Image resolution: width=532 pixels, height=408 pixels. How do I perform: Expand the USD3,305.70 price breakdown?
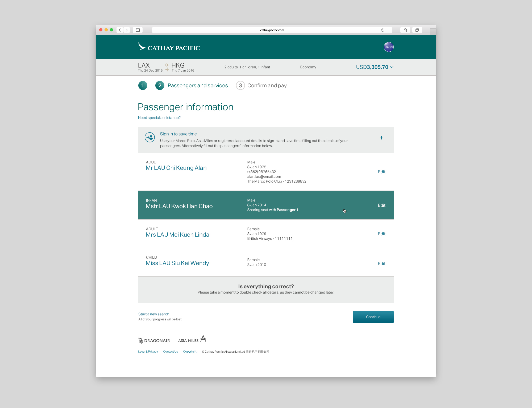point(375,67)
